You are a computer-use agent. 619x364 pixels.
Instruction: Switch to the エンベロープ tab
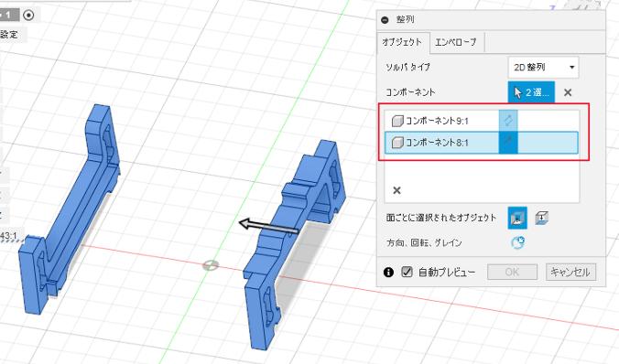coord(456,42)
